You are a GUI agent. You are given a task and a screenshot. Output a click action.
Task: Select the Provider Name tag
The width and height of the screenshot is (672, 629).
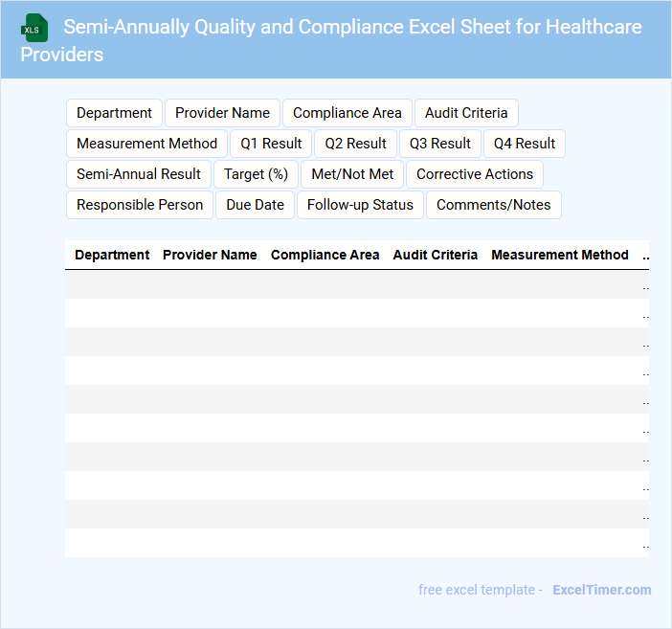[222, 113]
